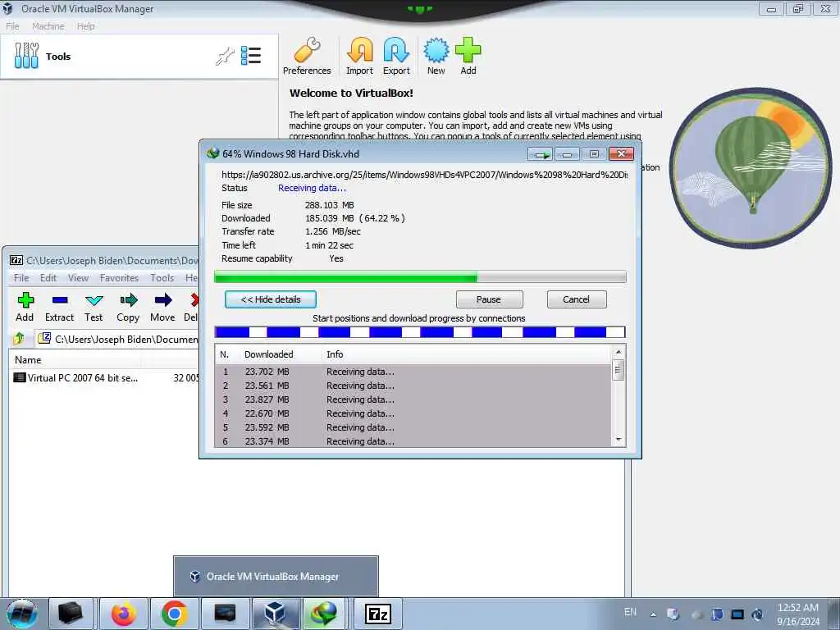Open Favorites menu in 7-Zip

click(119, 278)
